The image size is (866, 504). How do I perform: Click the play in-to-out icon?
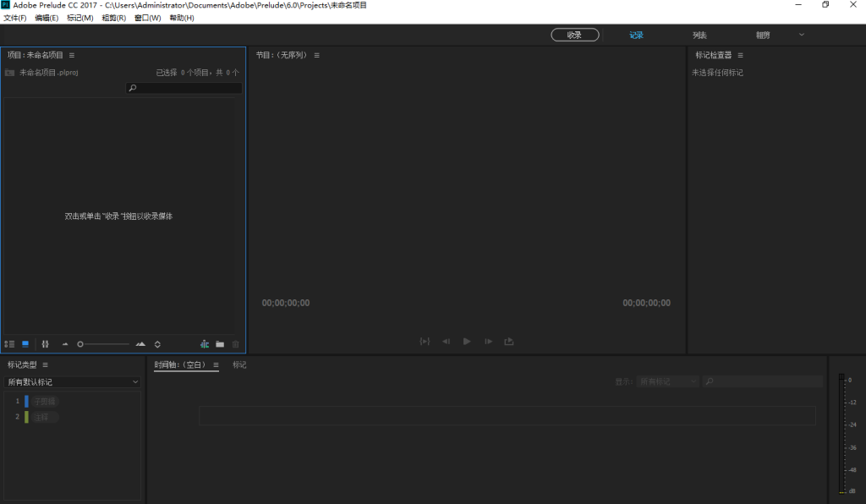coord(425,342)
